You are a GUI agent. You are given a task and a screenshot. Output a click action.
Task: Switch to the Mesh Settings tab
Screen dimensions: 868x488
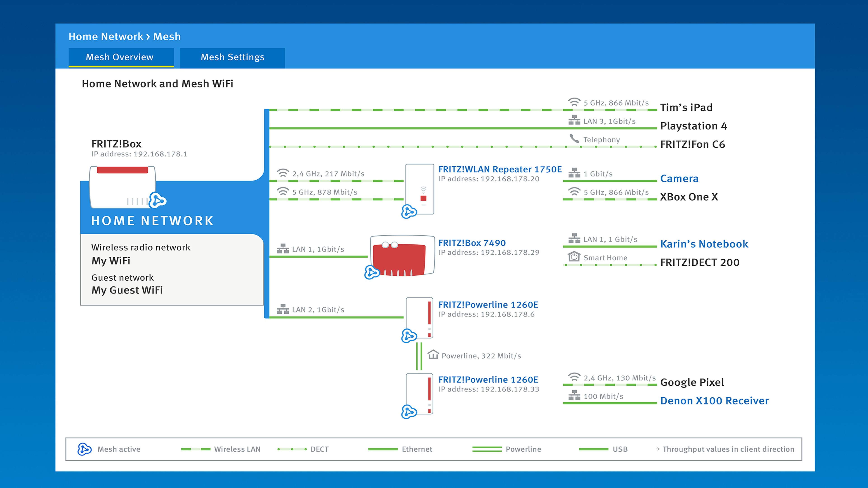(232, 57)
